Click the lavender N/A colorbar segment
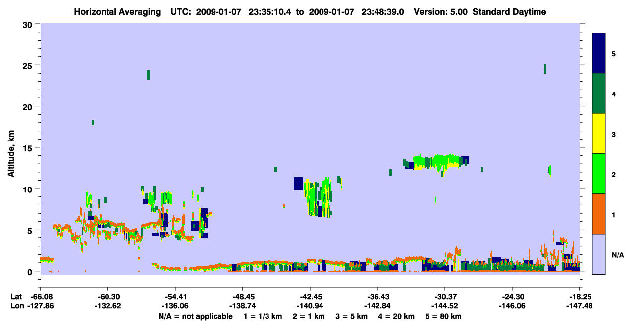Viewport: 644px width, 330px height. 599,254
